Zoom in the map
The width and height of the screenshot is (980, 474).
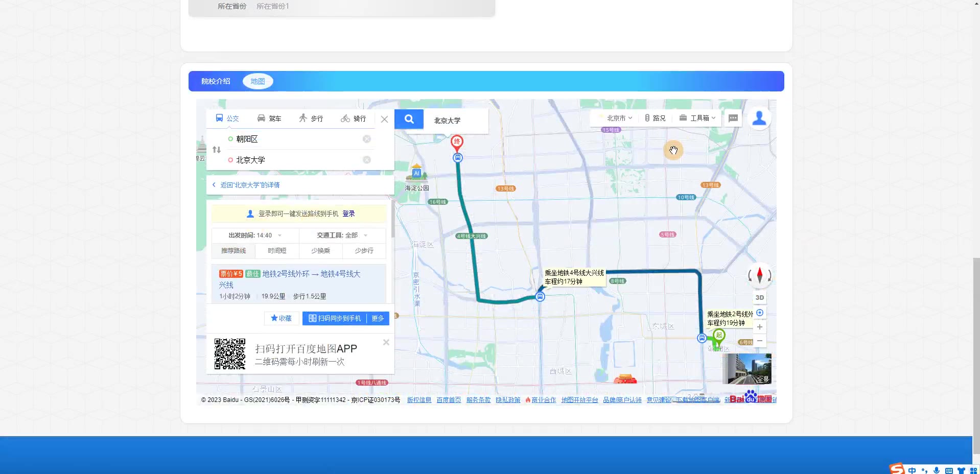[x=760, y=327]
